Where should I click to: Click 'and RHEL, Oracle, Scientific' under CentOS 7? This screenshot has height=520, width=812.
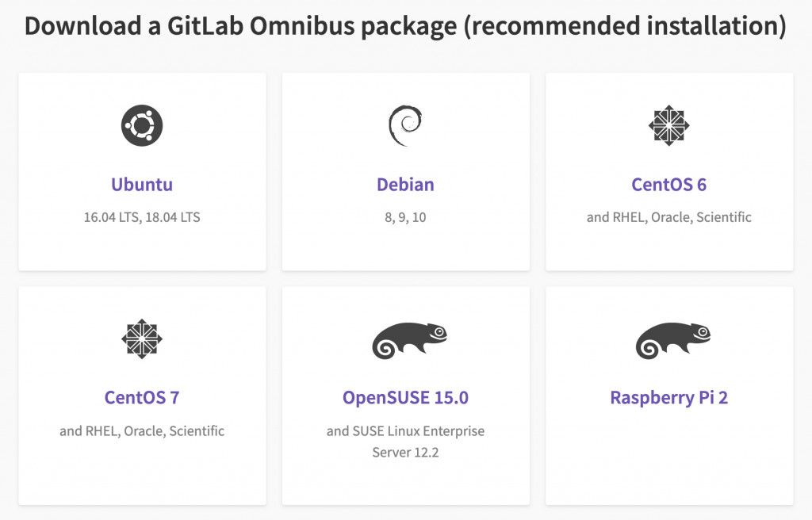(x=142, y=431)
